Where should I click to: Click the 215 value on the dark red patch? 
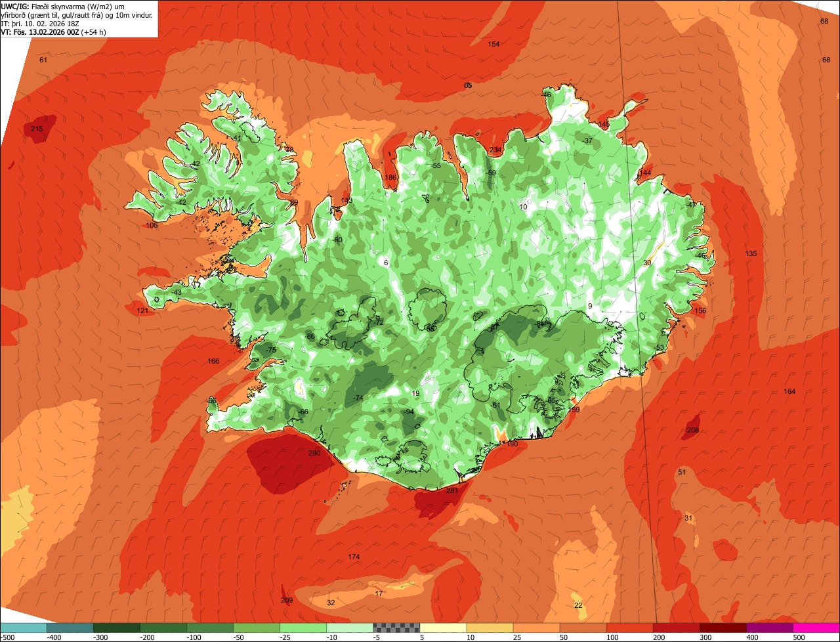pos(37,129)
